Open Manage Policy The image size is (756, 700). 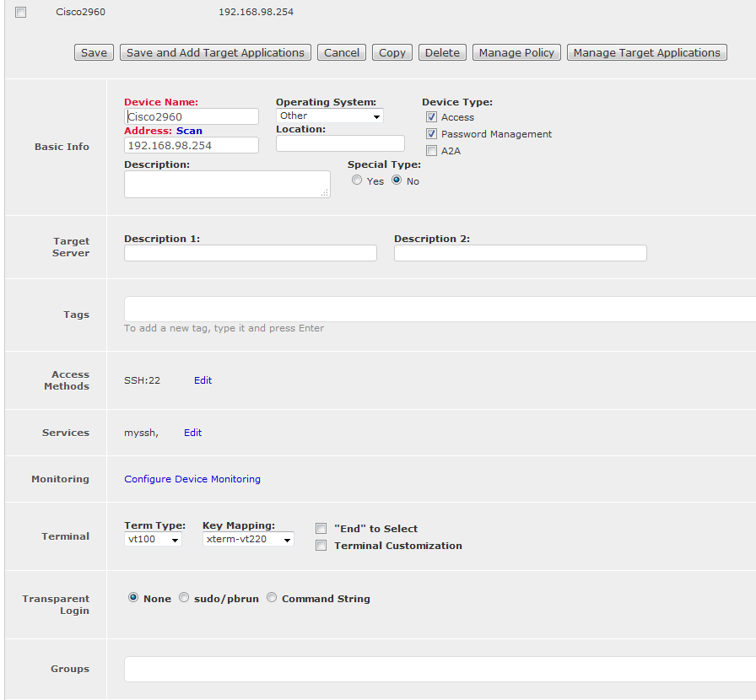(516, 52)
